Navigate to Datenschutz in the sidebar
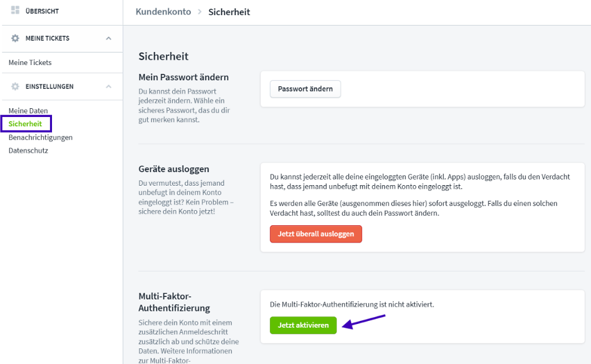The width and height of the screenshot is (591, 364). pyautogui.click(x=28, y=150)
